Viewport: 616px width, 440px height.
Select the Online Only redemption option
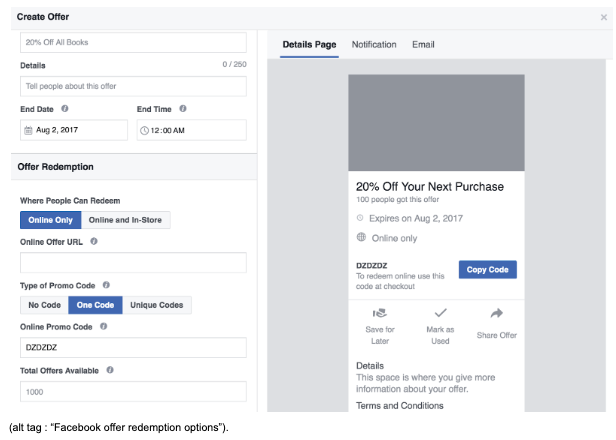50,220
